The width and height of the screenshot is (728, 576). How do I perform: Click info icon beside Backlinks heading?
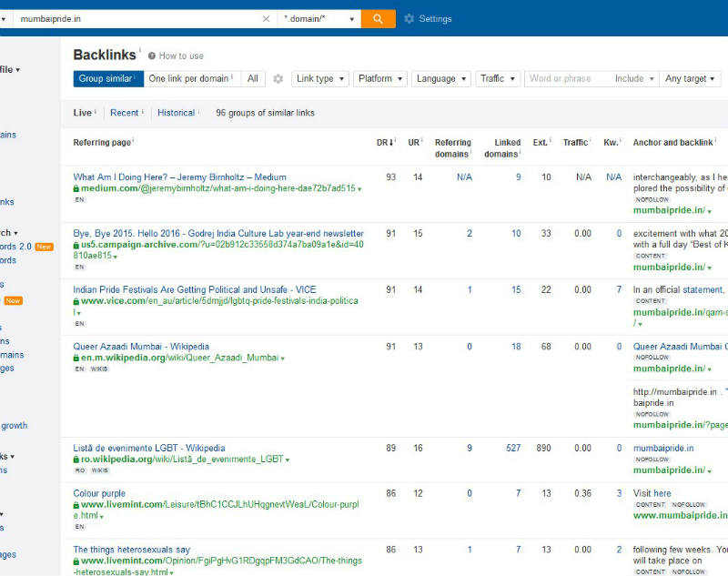[140, 49]
